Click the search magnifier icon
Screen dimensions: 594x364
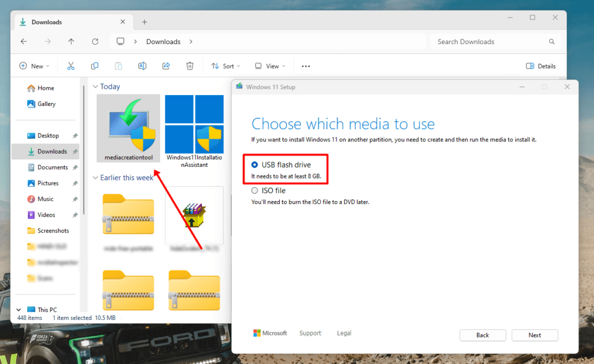pyautogui.click(x=552, y=42)
